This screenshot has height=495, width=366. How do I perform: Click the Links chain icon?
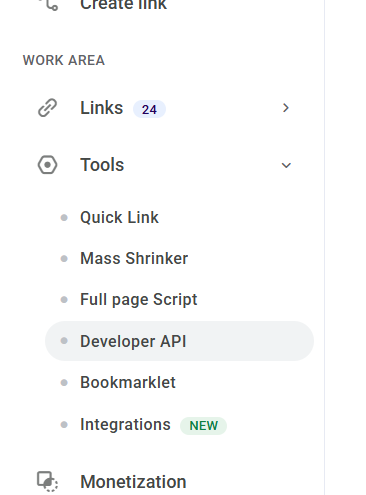point(47,108)
